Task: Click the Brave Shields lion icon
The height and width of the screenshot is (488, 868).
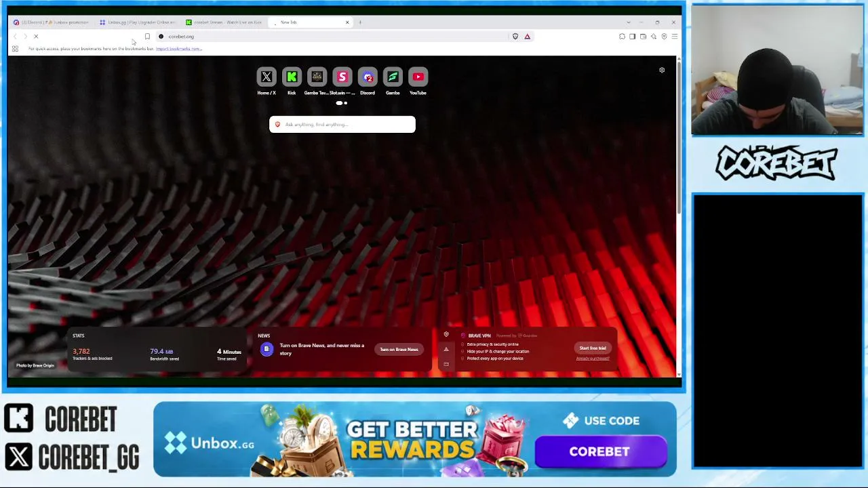Action: pyautogui.click(x=515, y=37)
